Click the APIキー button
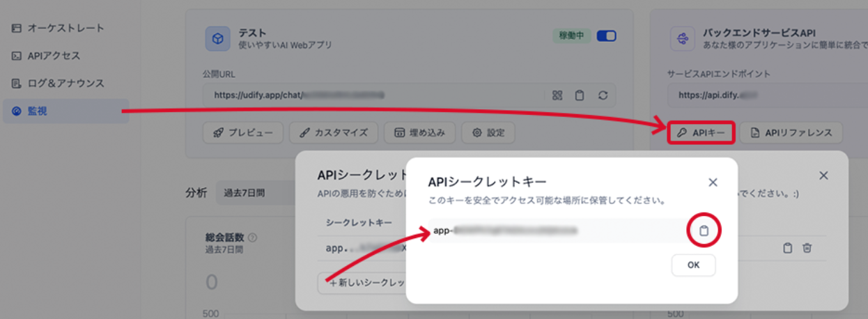Viewport: 868px width, 319px height. click(702, 132)
